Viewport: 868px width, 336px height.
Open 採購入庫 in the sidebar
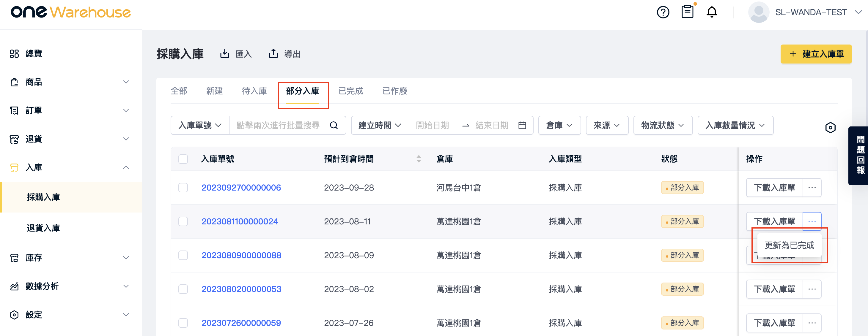tap(71, 197)
